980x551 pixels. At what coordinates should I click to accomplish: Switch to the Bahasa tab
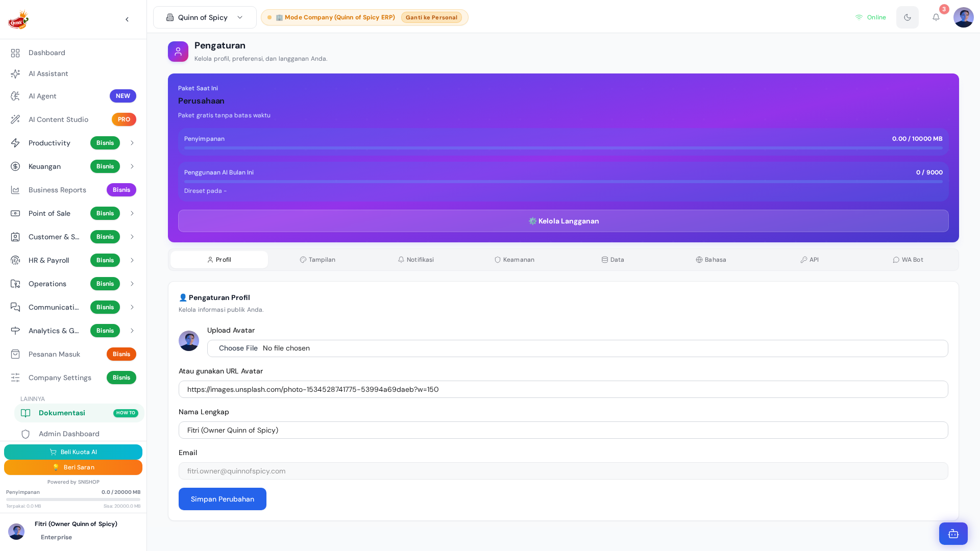(711, 260)
